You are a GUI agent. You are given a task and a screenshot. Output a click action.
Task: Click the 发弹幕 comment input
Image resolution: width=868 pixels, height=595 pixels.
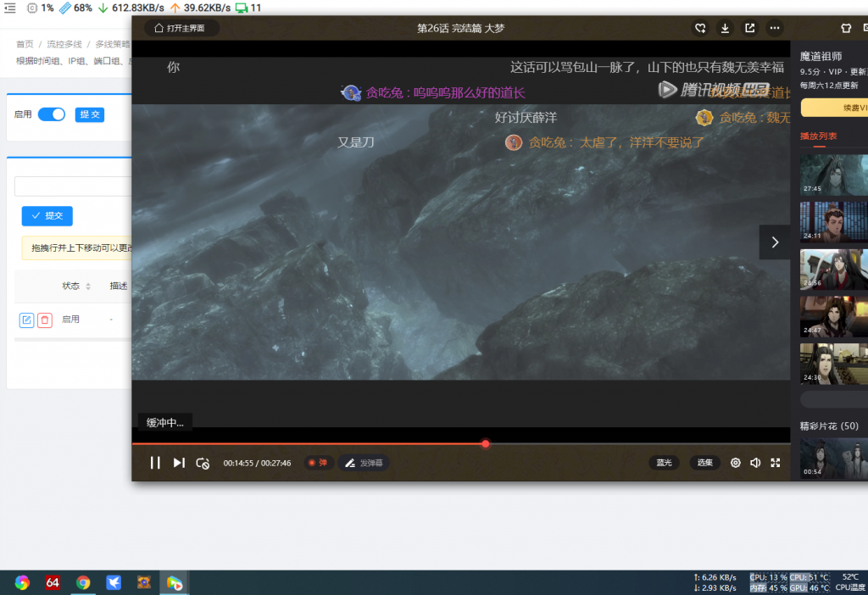click(364, 463)
